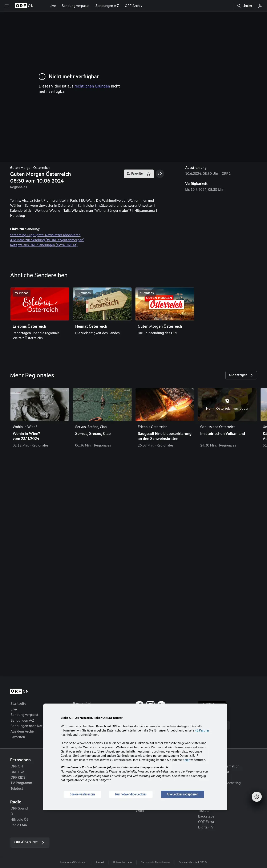Play the Servus, Srečno, Ciao thumbnail
267x868 pixels.
coord(102,404)
